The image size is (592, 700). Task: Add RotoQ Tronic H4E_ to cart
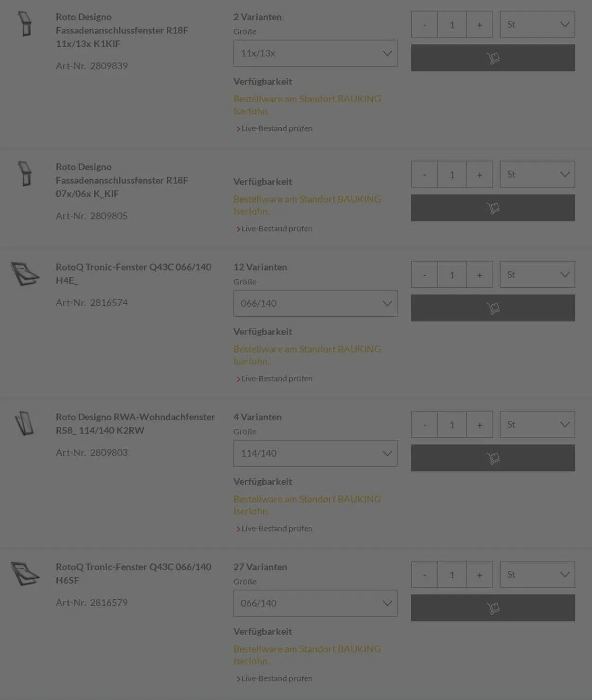click(x=493, y=308)
